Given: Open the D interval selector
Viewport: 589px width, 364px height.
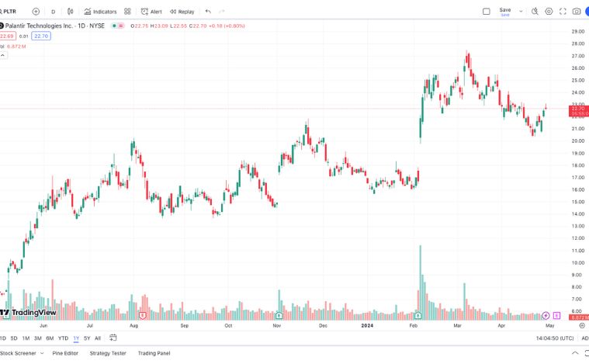Looking at the screenshot, I should 53,12.
